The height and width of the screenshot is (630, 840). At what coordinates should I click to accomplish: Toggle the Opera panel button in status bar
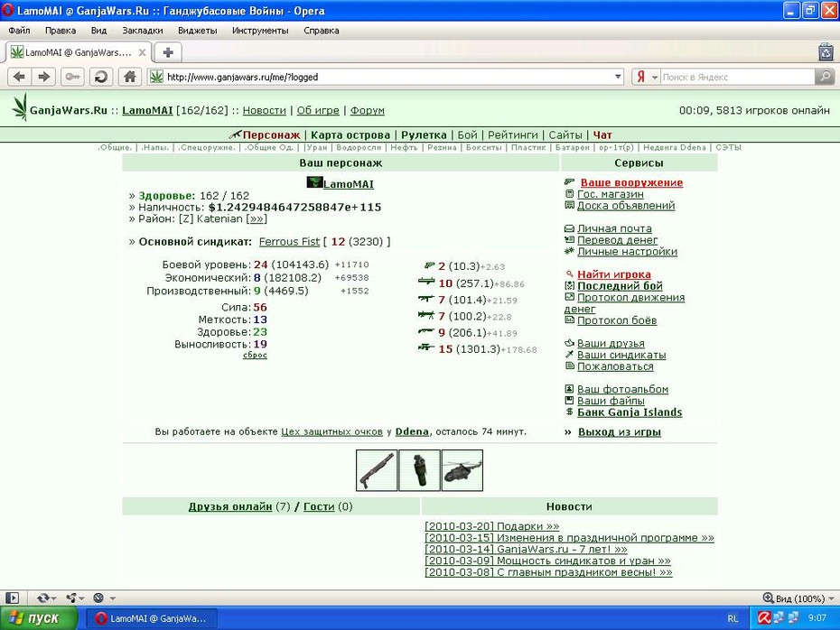coord(12,598)
